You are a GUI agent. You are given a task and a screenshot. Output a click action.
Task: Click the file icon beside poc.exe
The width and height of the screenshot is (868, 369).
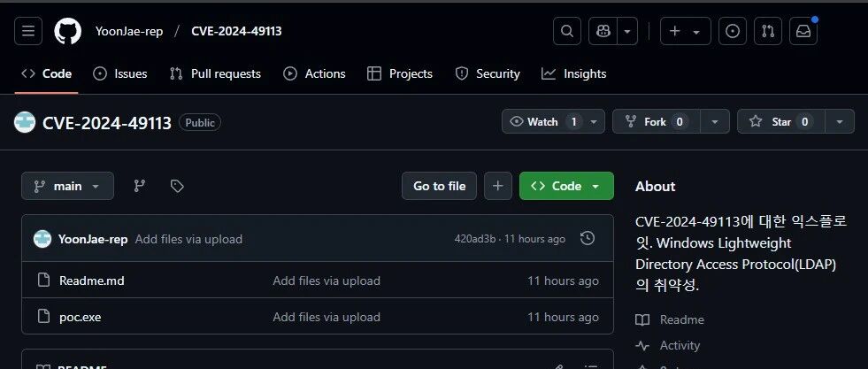click(x=43, y=317)
